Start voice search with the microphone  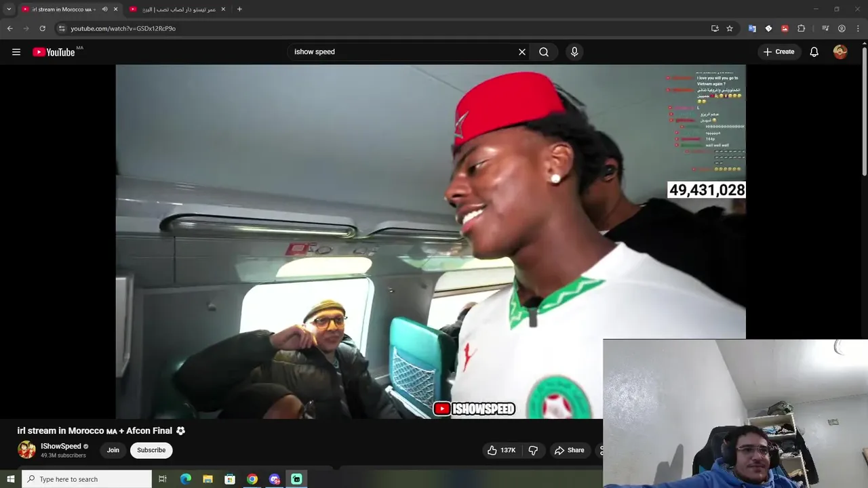(x=574, y=52)
